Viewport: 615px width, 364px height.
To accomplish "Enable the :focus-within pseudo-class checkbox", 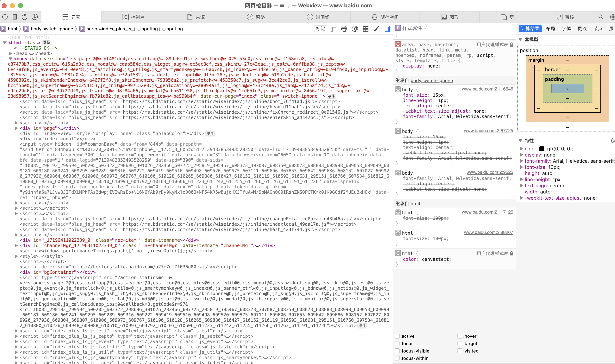I will coord(397,358).
